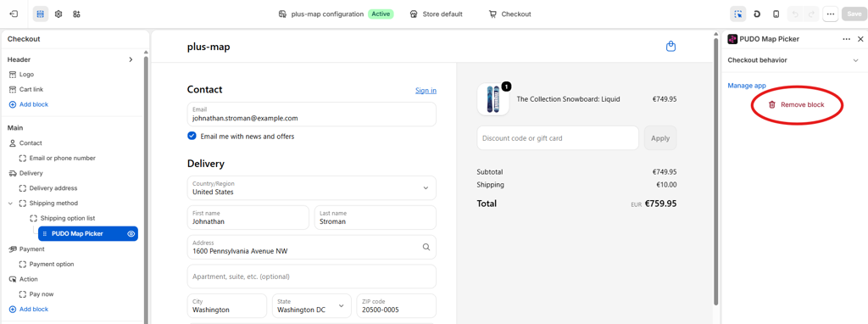868x324 pixels.
Task: Click the search icon in Address field
Action: point(426,247)
